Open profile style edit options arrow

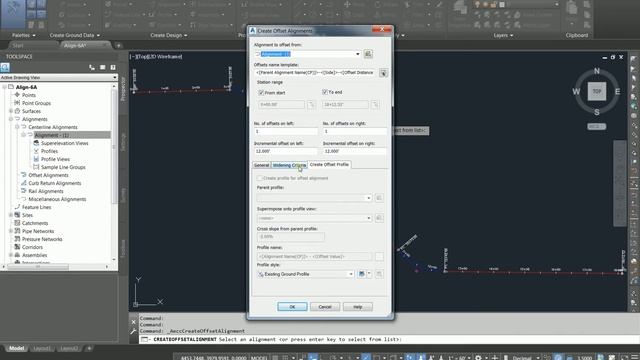pos(369,274)
